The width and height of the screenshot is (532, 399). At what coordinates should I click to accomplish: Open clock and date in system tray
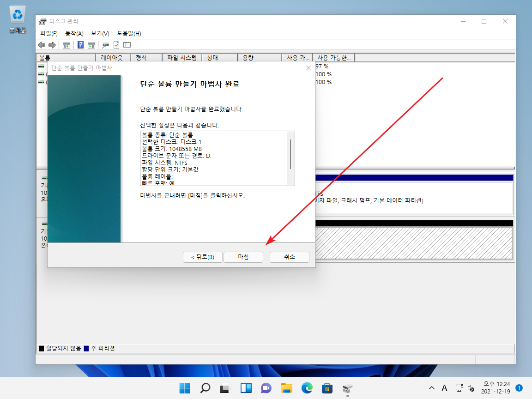[x=496, y=388]
